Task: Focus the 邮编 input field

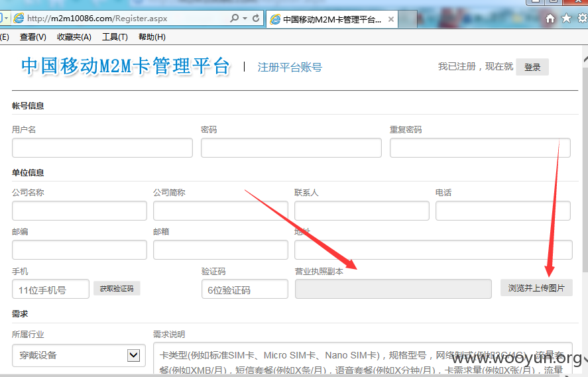Action: coord(80,250)
